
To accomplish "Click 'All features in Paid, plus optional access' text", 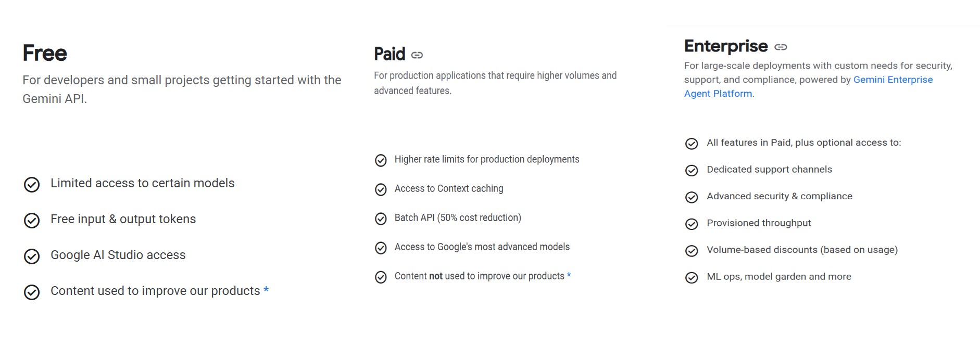I will pos(803,143).
